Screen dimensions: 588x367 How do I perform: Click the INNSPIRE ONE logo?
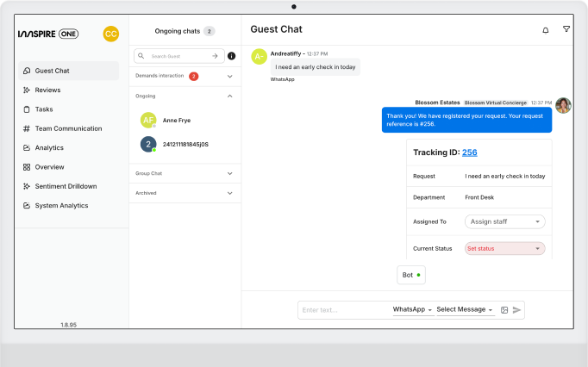coord(48,34)
